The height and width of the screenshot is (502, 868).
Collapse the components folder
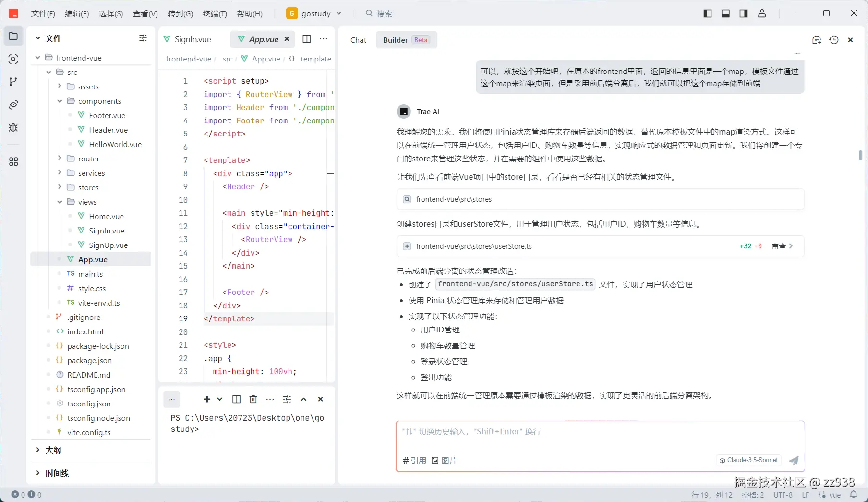pyautogui.click(x=60, y=101)
